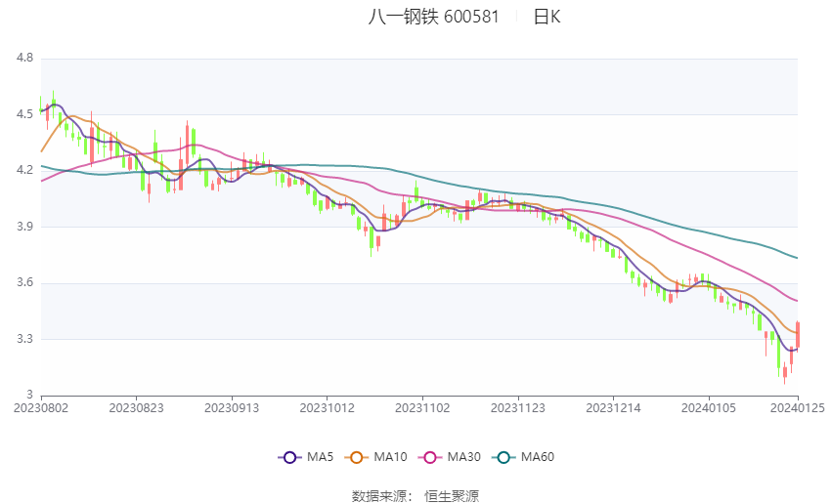Click the 20230823 x-axis date label
The width and height of the screenshot is (831, 504).
[x=136, y=408]
